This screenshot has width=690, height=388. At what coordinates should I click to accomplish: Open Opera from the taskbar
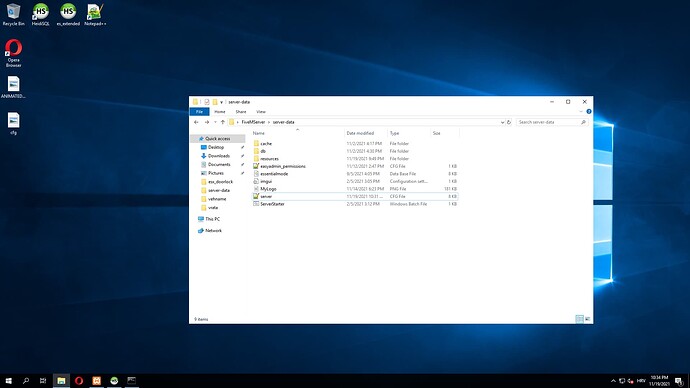point(79,381)
